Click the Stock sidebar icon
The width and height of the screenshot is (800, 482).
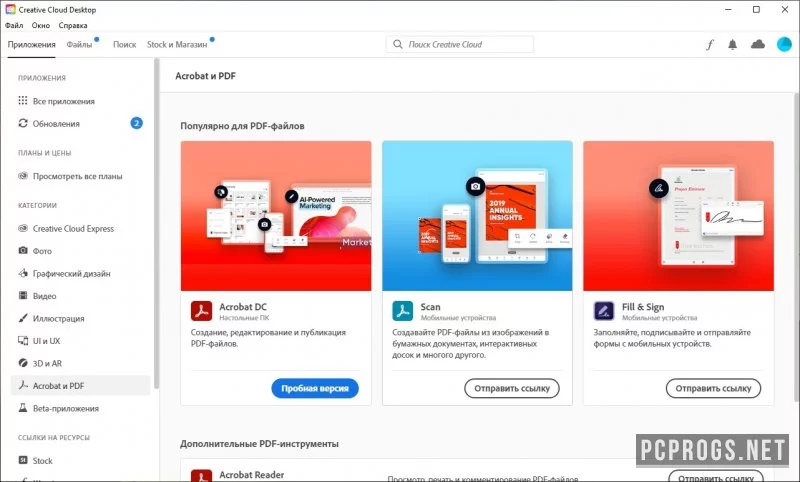[x=23, y=460]
